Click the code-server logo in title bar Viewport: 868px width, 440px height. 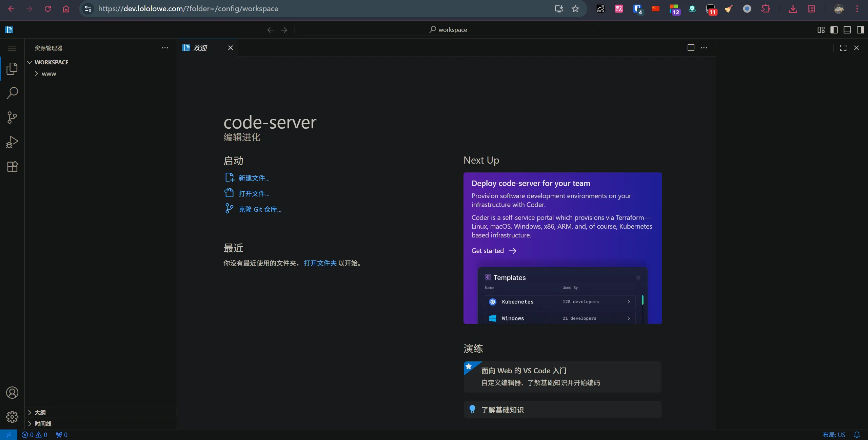[x=9, y=30]
